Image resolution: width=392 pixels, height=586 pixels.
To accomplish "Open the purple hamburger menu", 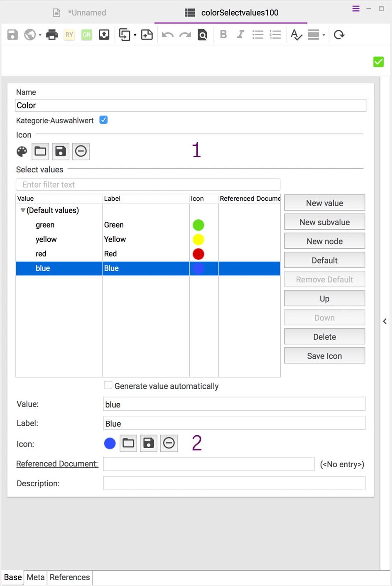I will pos(356,8).
